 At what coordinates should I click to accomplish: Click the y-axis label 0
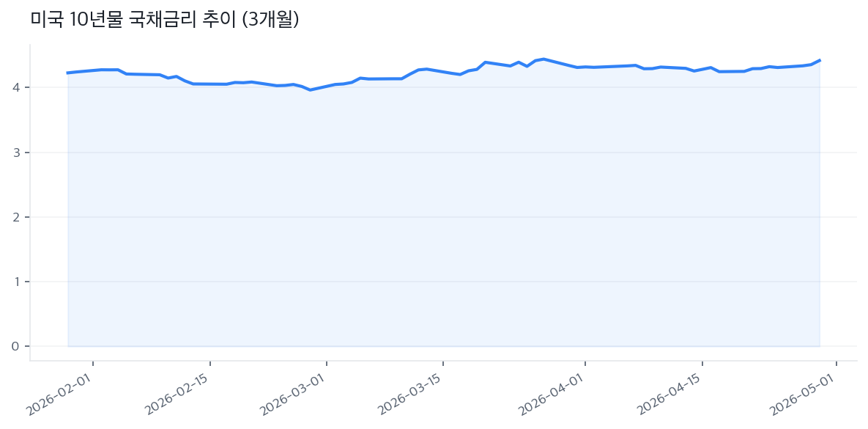pyautogui.click(x=15, y=346)
